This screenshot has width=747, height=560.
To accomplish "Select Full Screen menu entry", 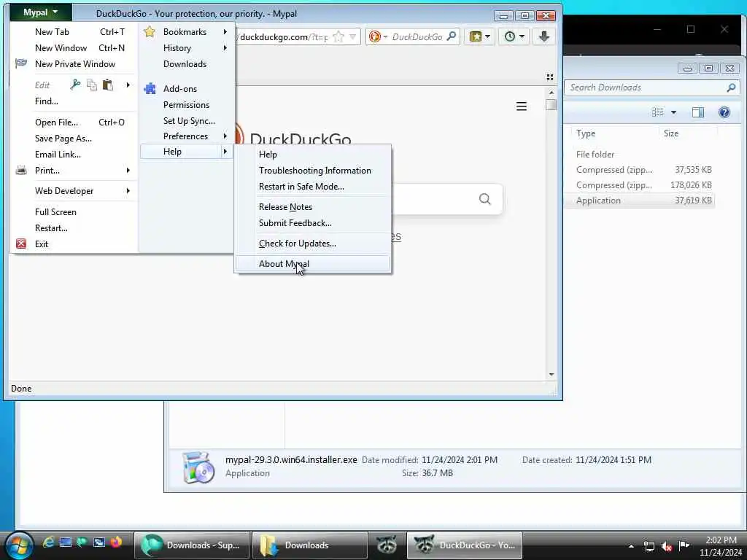I will (55, 212).
